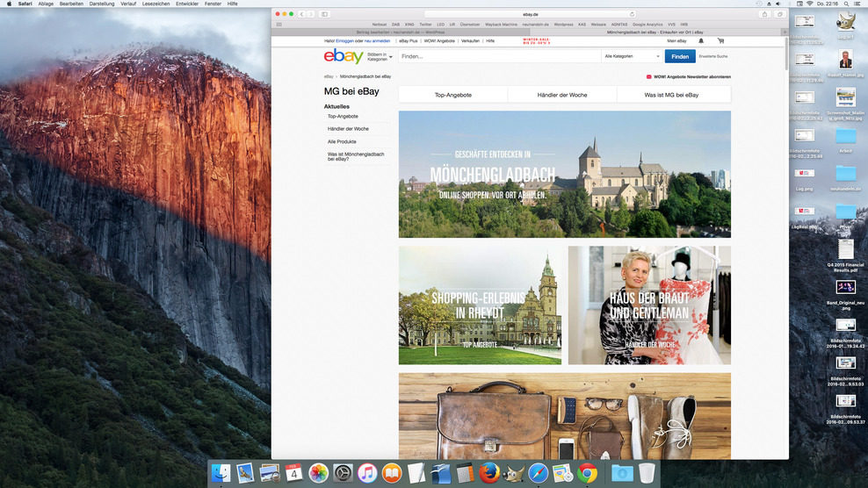Viewport: 868px width, 488px height.
Task: Open the Apple menu
Action: tap(9, 4)
